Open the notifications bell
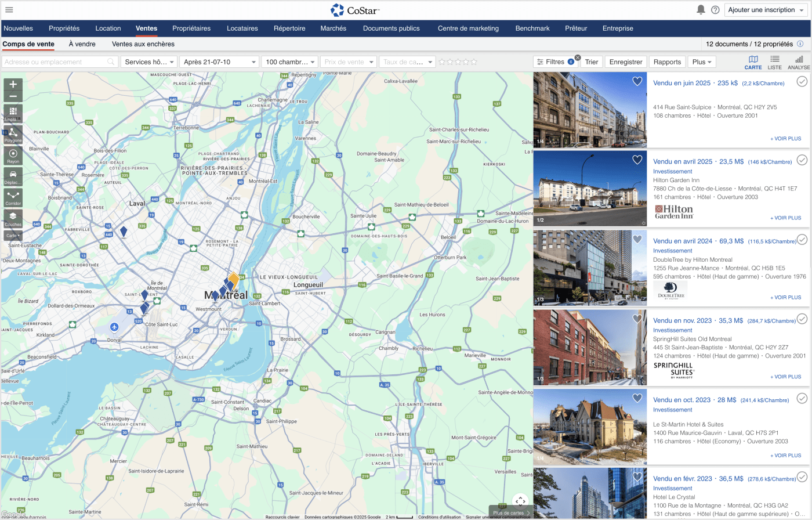 [701, 10]
